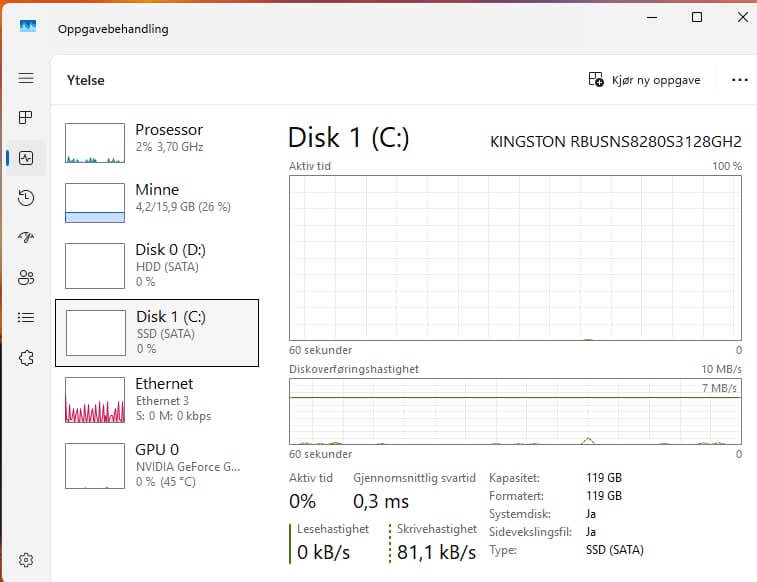Select Prosessor in performance list
757x582 pixels.
click(157, 143)
